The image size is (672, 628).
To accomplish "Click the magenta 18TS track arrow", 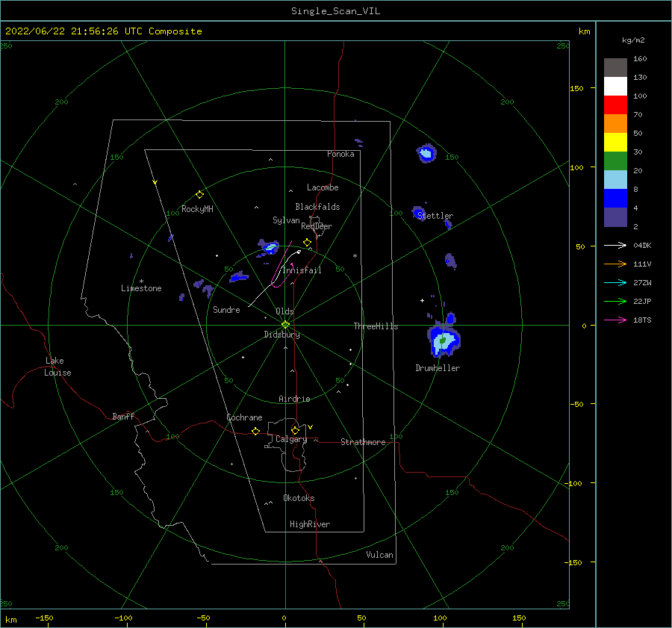I will click(x=615, y=320).
